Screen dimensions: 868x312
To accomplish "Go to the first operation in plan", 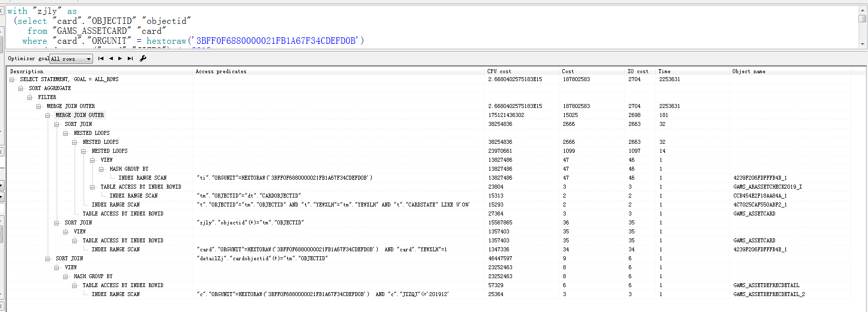I will 101,59.
